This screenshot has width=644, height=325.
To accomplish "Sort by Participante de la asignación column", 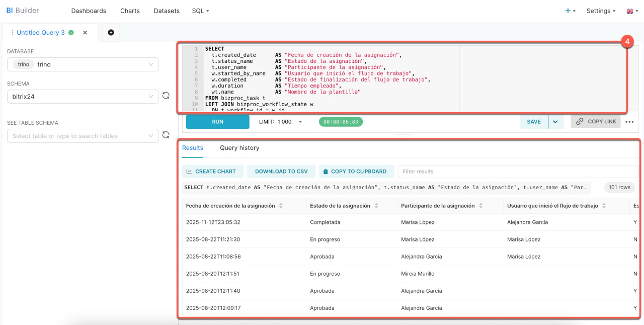I will 481,206.
